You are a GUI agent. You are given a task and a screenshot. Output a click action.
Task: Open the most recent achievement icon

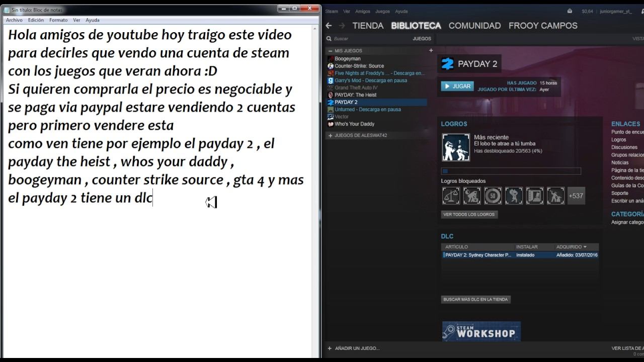456,147
